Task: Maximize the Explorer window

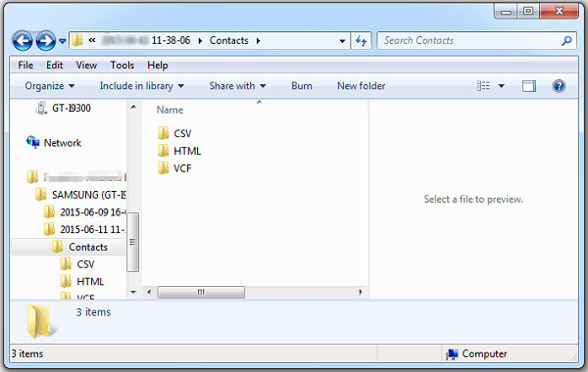Action: (528, 11)
